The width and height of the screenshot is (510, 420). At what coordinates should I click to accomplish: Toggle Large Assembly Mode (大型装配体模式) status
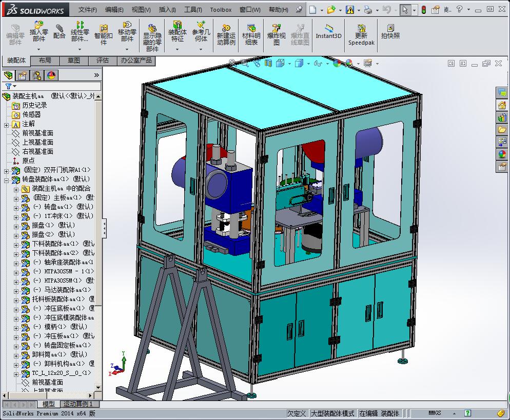(x=332, y=413)
